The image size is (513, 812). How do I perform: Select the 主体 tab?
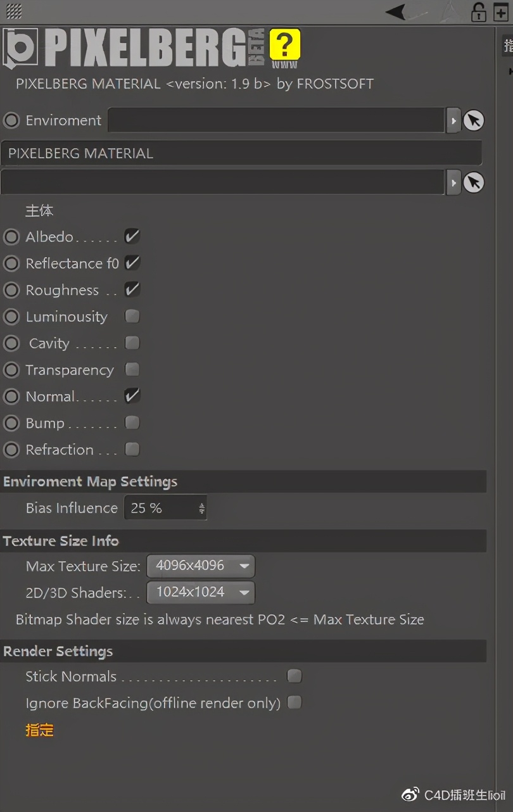point(39,211)
